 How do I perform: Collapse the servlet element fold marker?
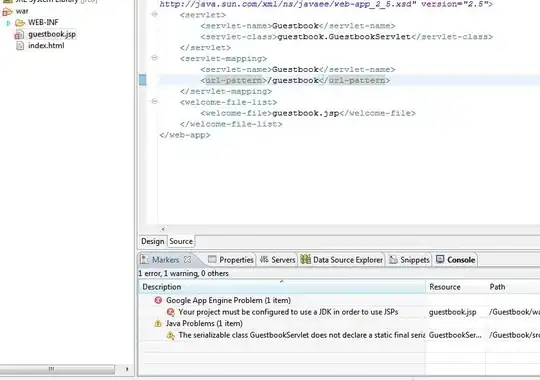click(x=155, y=14)
